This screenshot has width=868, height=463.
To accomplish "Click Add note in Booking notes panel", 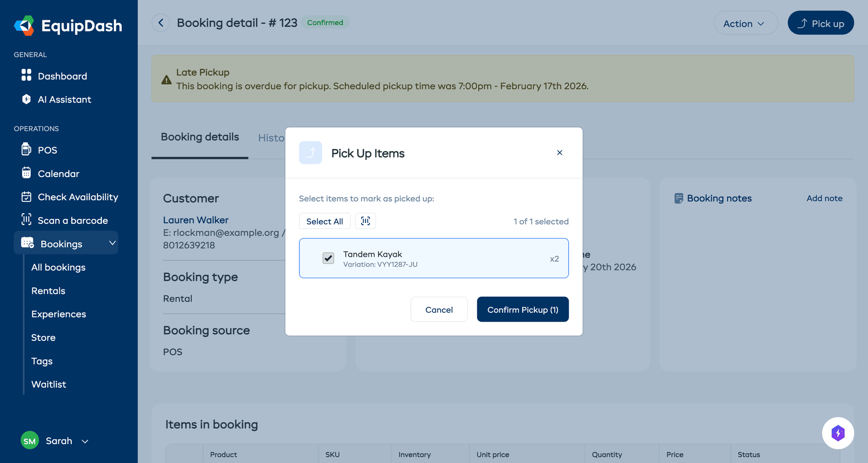I will click(x=825, y=198).
